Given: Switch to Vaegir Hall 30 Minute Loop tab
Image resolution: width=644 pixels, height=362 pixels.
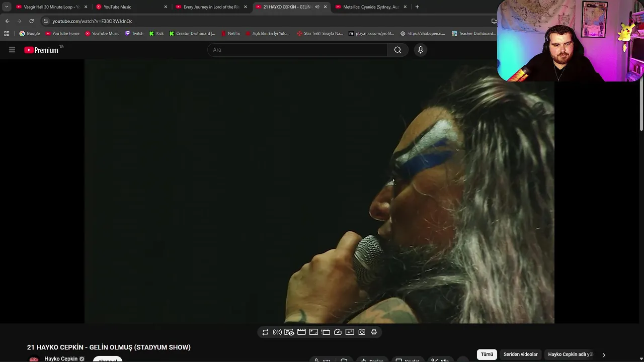Looking at the screenshot, I should click(51, 7).
